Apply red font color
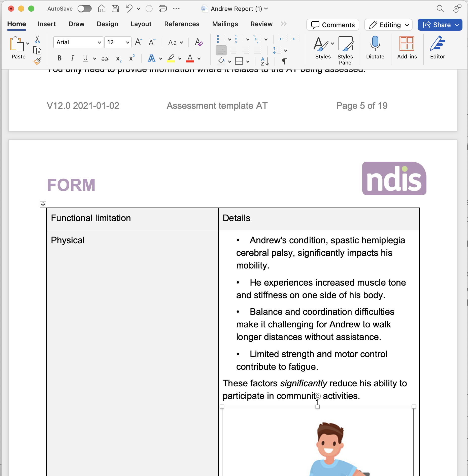The width and height of the screenshot is (468, 476). point(190,58)
